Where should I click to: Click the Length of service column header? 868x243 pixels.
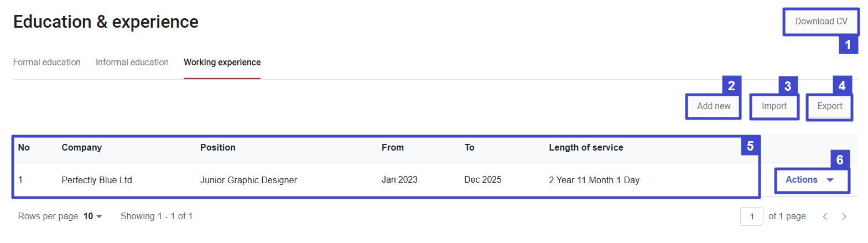[586, 148]
